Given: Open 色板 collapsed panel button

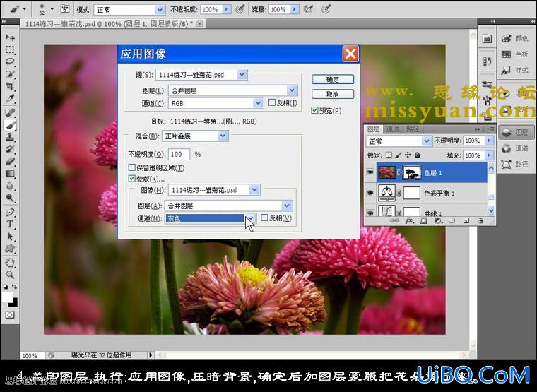Looking at the screenshot, I should tap(514, 54).
